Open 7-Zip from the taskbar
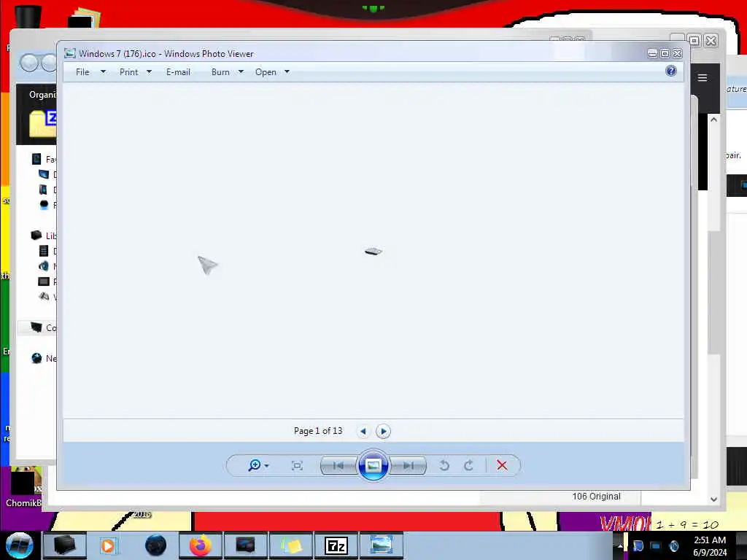This screenshot has width=747, height=560. tap(336, 545)
